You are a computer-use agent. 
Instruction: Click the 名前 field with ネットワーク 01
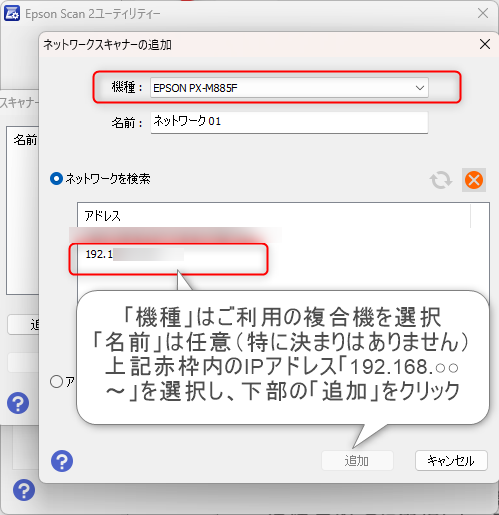tap(289, 122)
